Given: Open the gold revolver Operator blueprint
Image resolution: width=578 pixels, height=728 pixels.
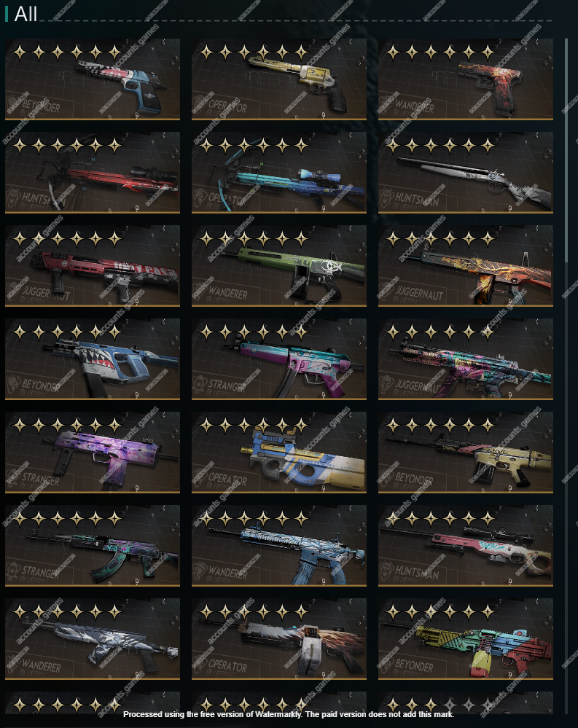Looking at the screenshot, I should [x=279, y=79].
